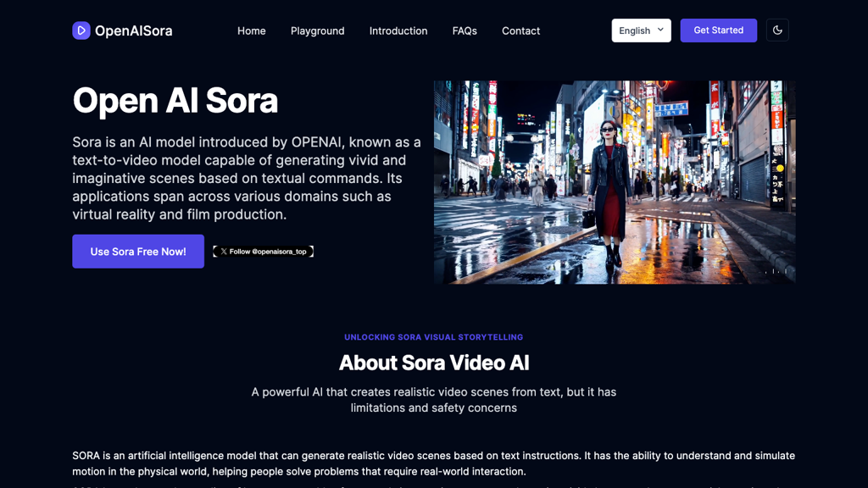The width and height of the screenshot is (868, 488).
Task: Click the Get Started button
Action: pyautogui.click(x=718, y=30)
